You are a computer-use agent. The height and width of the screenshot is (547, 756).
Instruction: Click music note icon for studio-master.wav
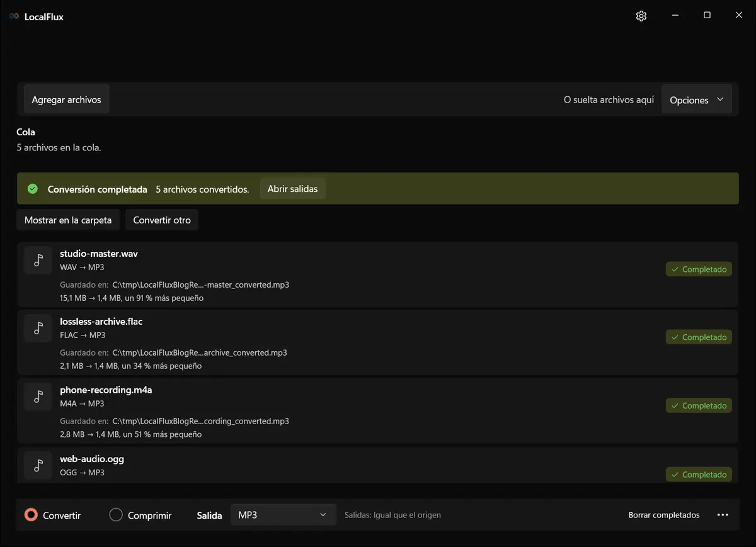[38, 260]
